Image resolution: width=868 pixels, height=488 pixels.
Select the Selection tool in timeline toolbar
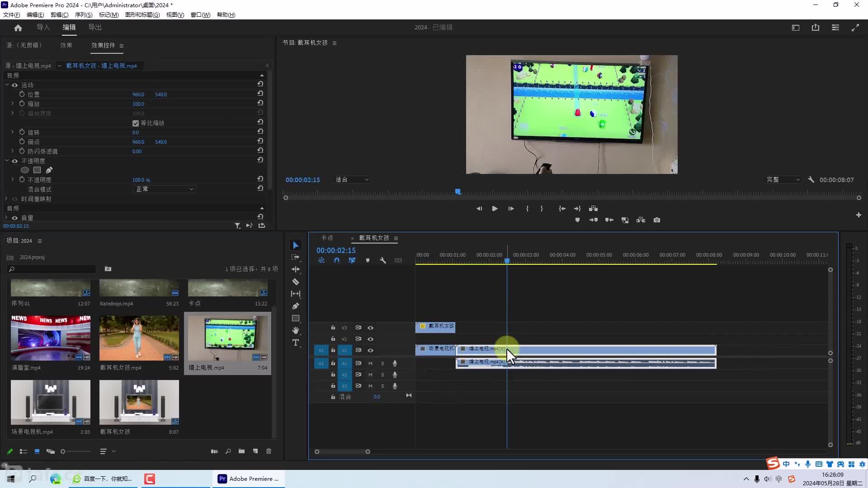296,245
